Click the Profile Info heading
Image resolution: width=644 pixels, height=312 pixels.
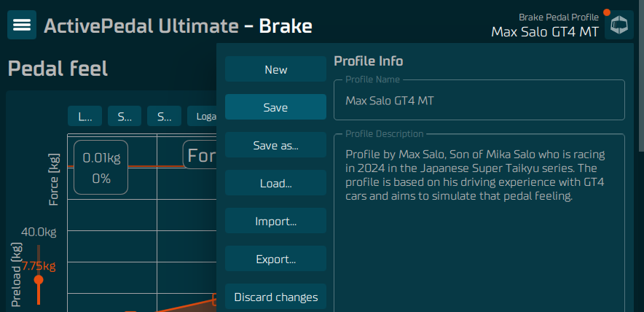tap(369, 61)
